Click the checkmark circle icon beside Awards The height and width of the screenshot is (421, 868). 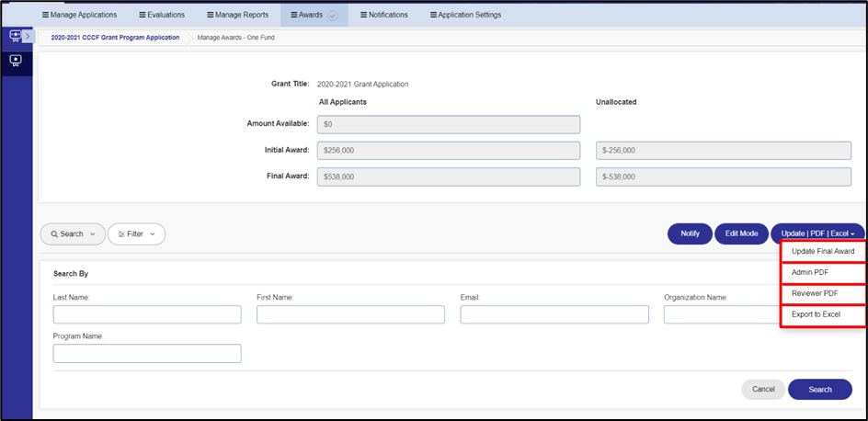pyautogui.click(x=332, y=16)
